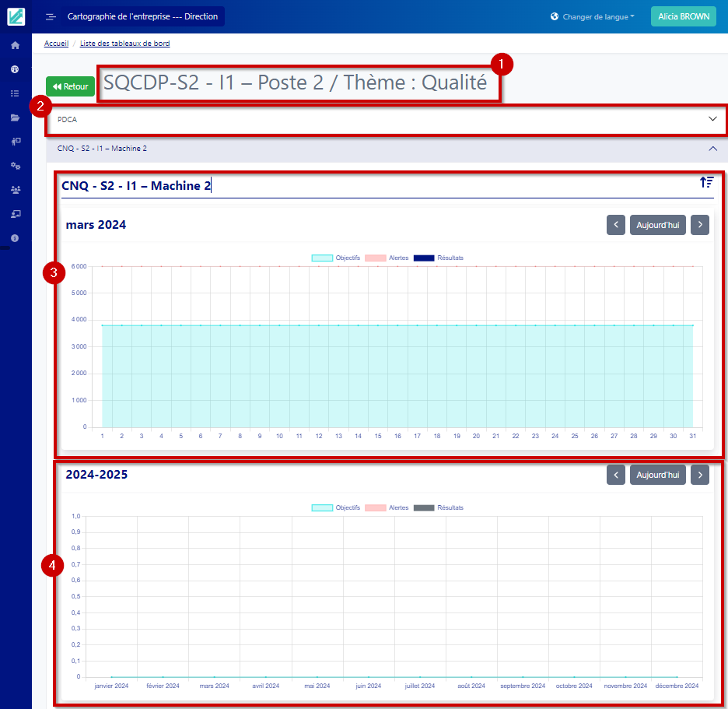Image resolution: width=728 pixels, height=709 pixels.
Task: Open the Alicia BROWN user menu
Action: pyautogui.click(x=683, y=17)
